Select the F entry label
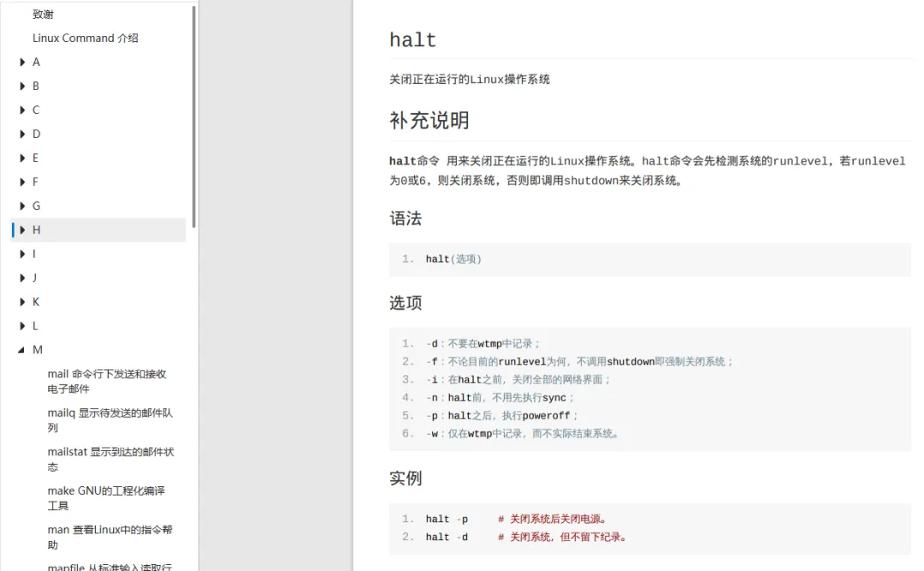 35,181
